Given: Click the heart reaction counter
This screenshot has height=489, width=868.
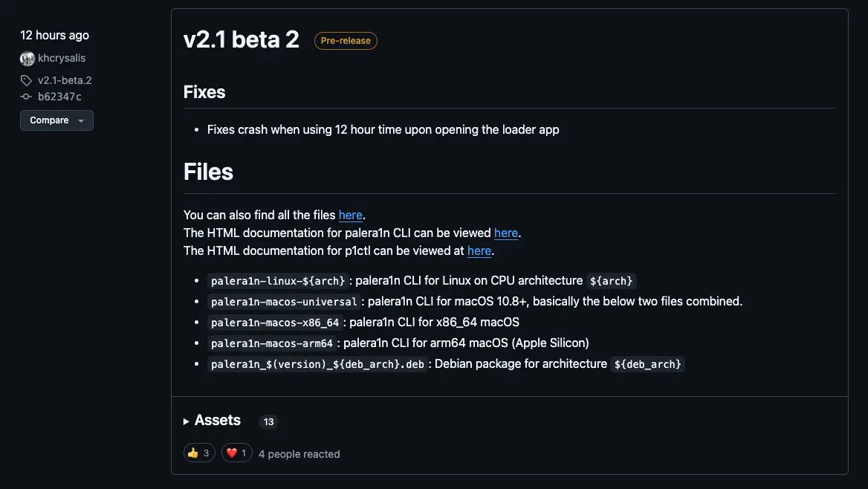Looking at the screenshot, I should pyautogui.click(x=236, y=452).
